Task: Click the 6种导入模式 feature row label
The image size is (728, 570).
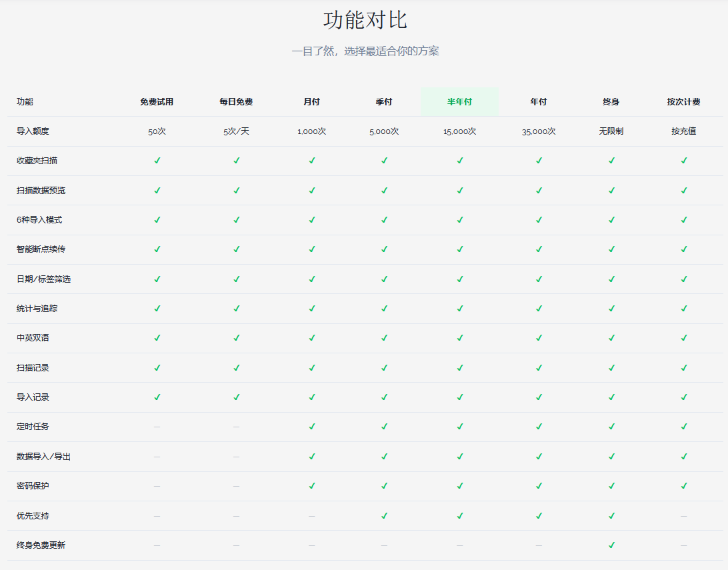Action: point(39,219)
